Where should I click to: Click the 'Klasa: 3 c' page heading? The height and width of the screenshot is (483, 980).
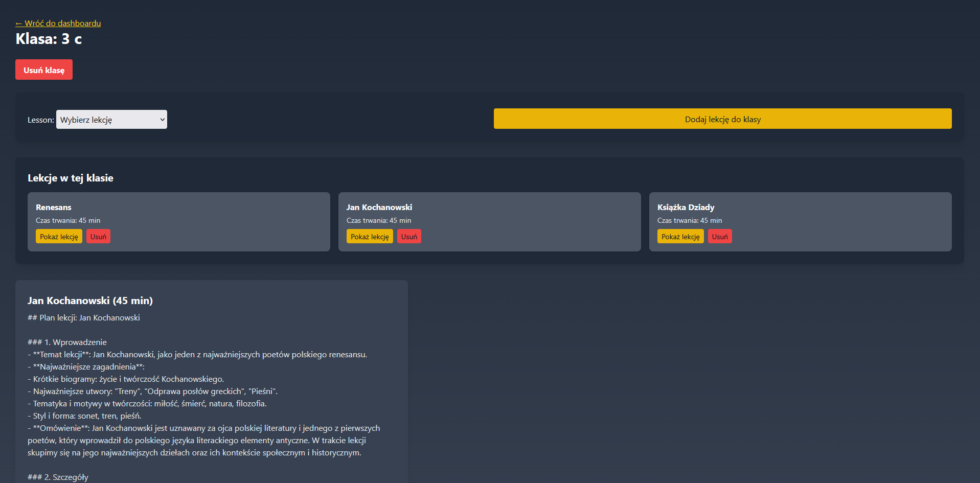(x=49, y=39)
